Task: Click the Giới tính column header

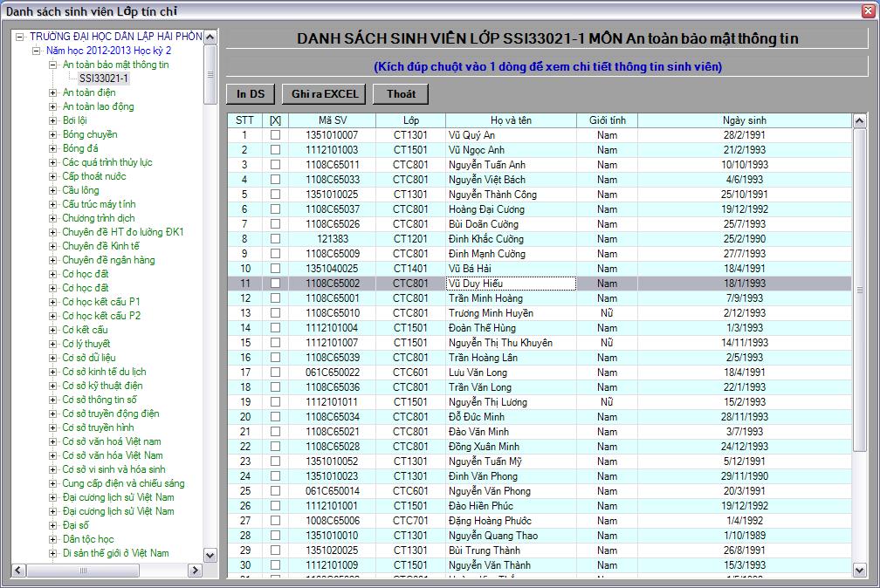Action: coord(608,120)
